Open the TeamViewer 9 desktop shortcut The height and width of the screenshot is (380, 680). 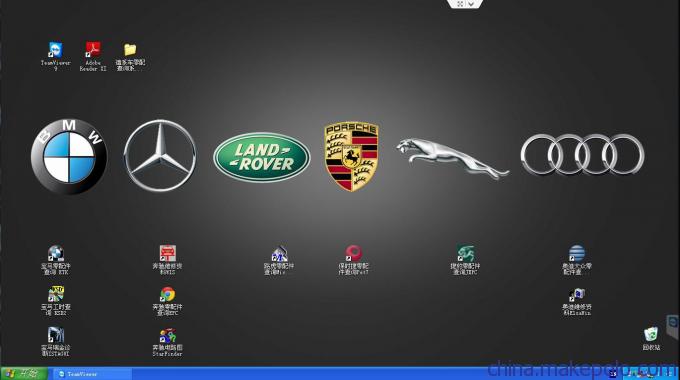tap(56, 56)
